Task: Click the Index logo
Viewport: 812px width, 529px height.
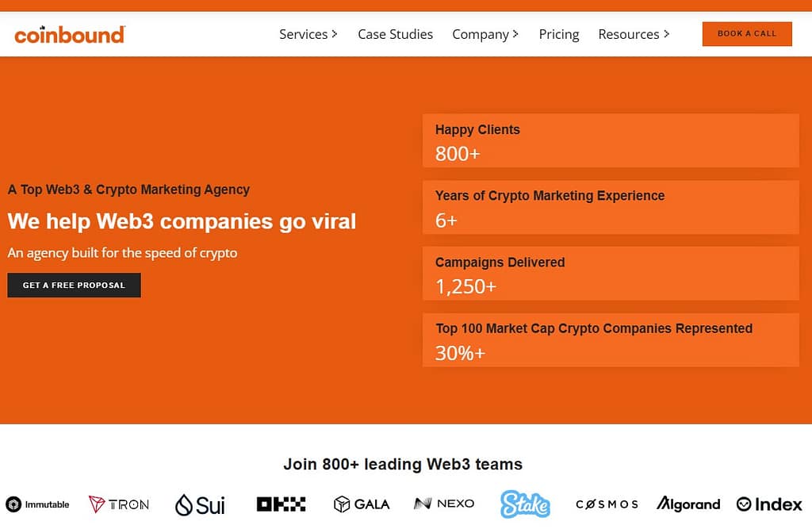Action: pos(769,504)
